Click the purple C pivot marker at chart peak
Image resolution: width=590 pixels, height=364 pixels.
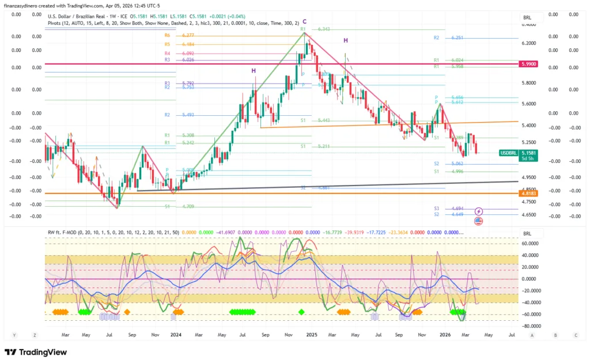pos(304,22)
